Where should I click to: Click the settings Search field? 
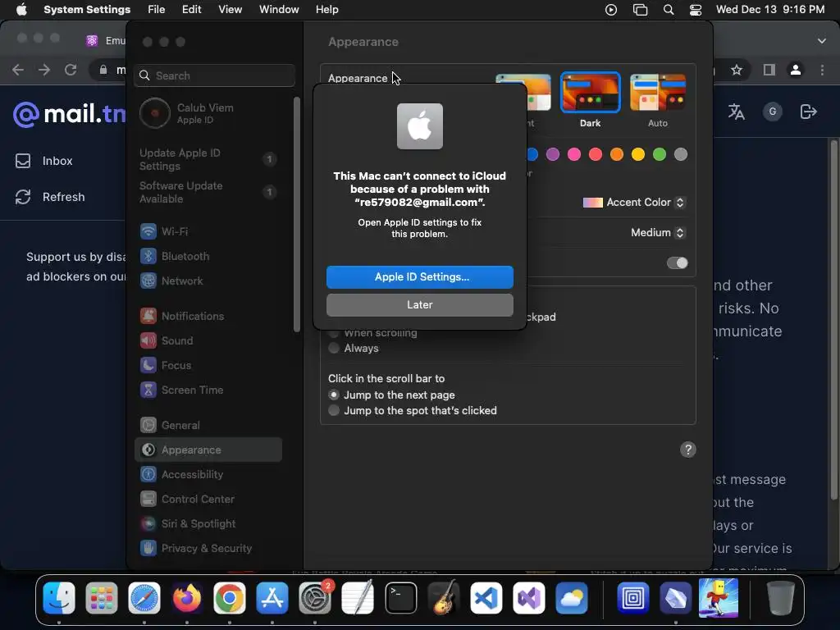214,75
